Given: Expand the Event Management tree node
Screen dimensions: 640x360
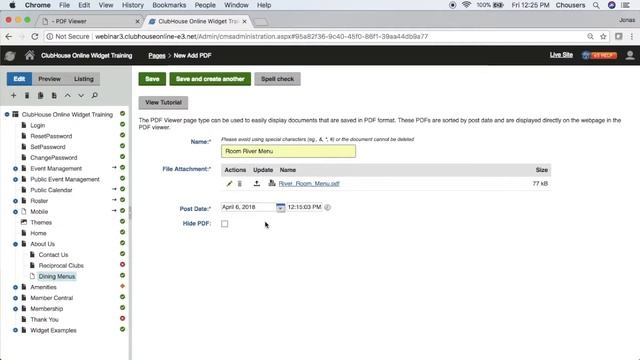Looking at the screenshot, I should (15, 169).
